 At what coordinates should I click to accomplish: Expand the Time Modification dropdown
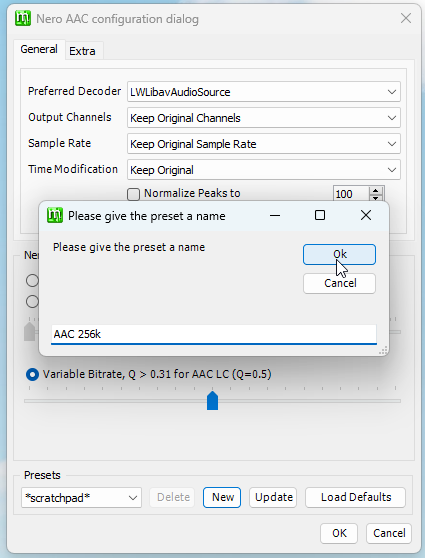pos(264,170)
